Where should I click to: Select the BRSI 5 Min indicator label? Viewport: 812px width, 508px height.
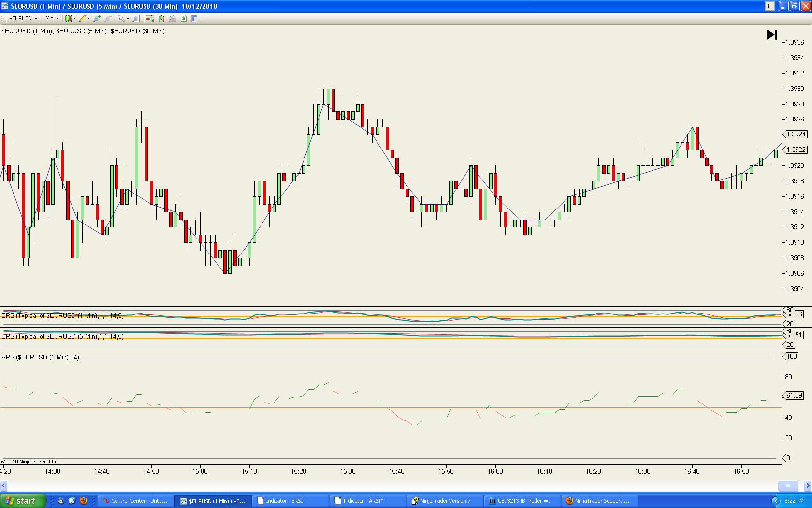pos(62,336)
